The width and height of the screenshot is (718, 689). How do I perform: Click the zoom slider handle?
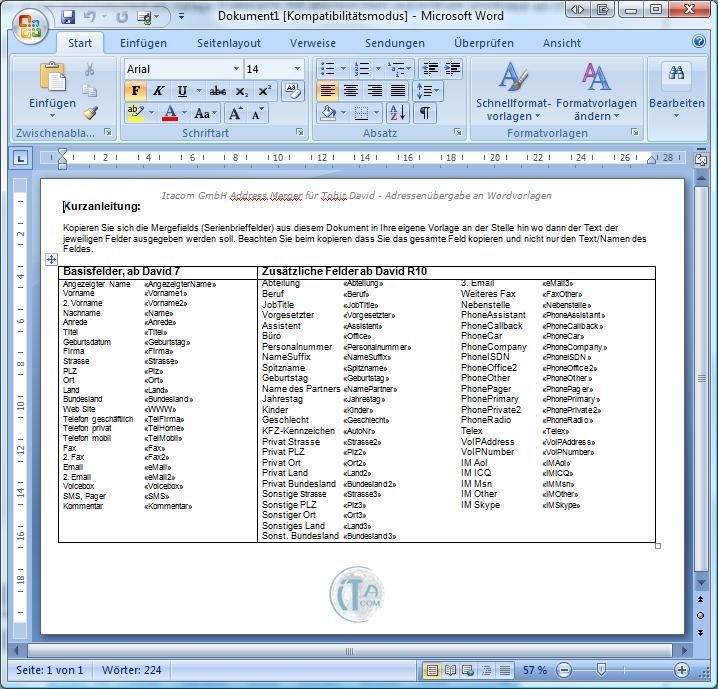(601, 670)
